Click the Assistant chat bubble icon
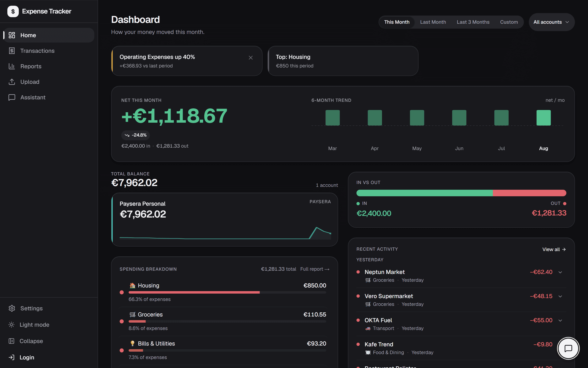 pyautogui.click(x=12, y=97)
